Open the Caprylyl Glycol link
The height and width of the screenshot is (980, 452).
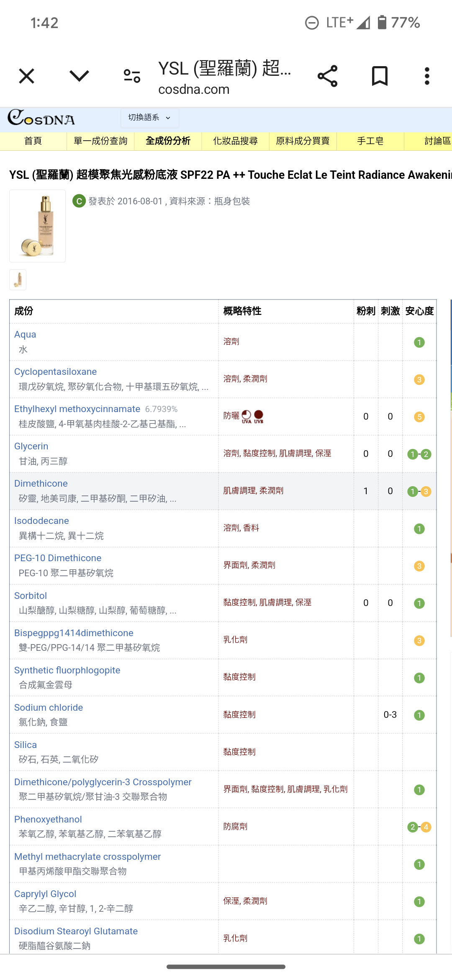45,894
